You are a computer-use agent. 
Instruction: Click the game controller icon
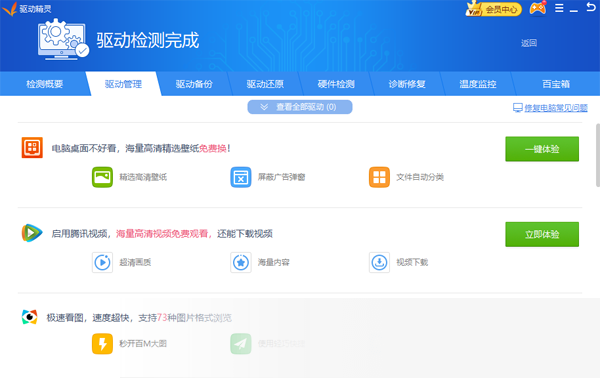click(538, 8)
